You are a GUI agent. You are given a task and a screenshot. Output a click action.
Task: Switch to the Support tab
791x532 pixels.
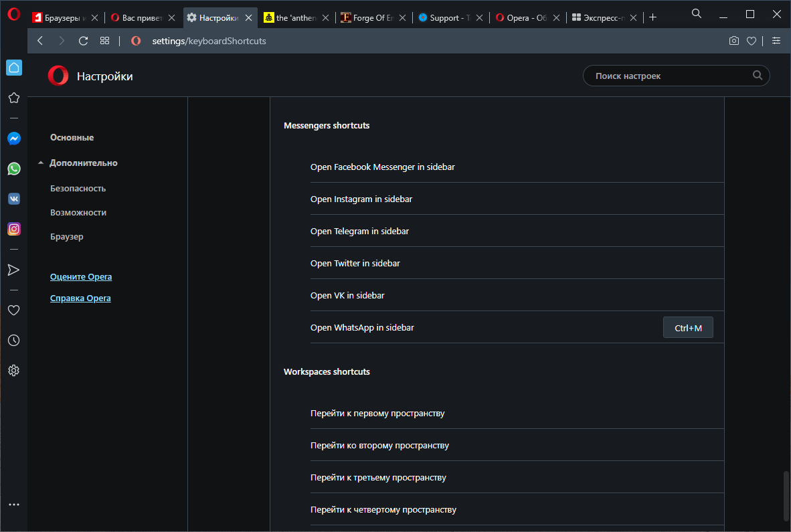tap(444, 18)
